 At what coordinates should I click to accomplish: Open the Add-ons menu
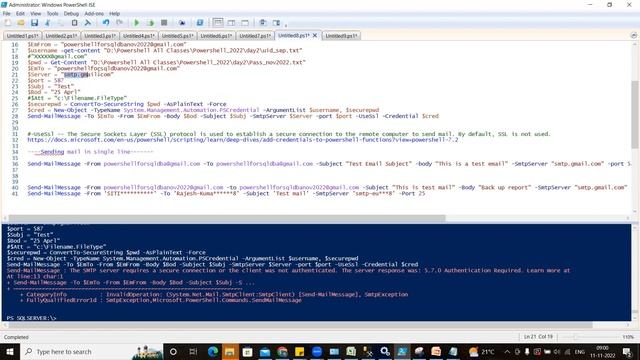pos(94,13)
